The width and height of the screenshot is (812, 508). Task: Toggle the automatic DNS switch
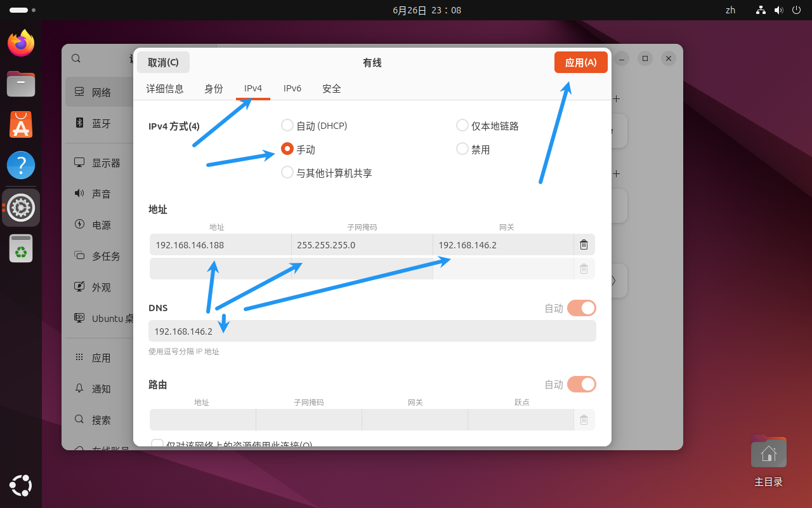point(581,308)
